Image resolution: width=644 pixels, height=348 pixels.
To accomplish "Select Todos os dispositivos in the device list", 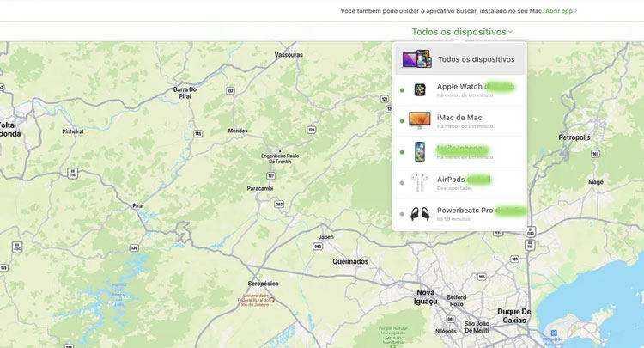I will click(x=476, y=59).
